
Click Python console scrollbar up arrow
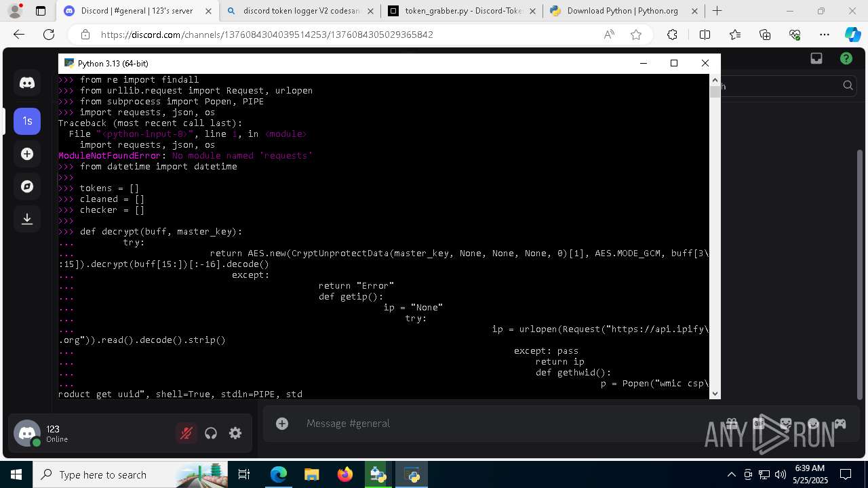tap(715, 79)
